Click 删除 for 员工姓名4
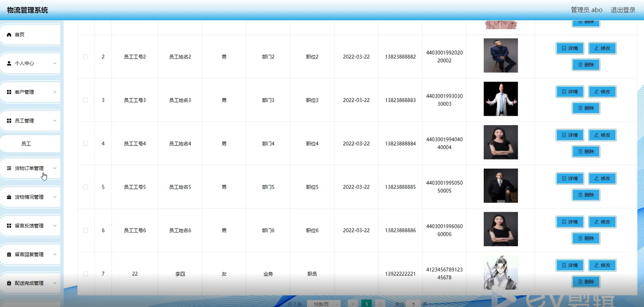This screenshot has height=307, width=644. [x=586, y=152]
